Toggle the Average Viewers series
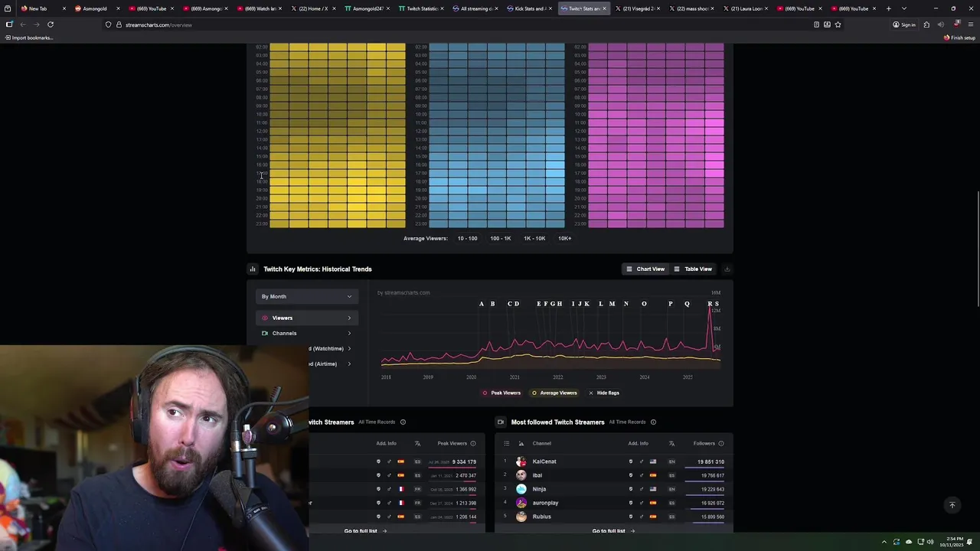The image size is (980, 551). tap(554, 393)
